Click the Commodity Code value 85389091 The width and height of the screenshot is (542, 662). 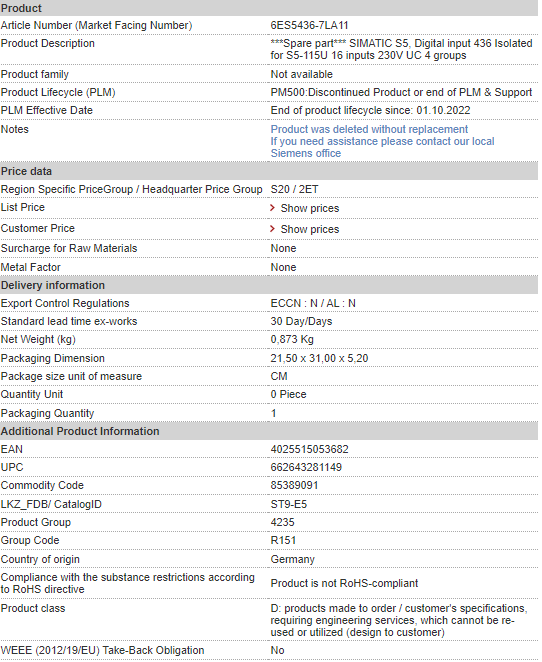(294, 485)
